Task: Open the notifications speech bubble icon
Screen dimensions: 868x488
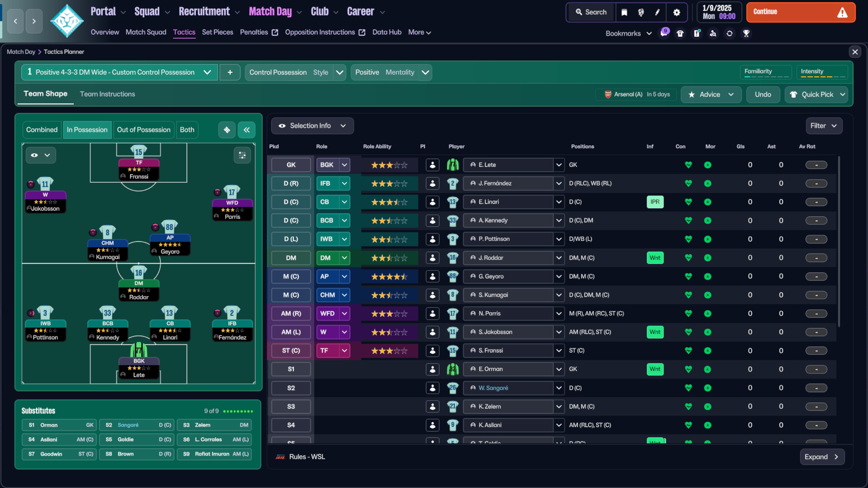Action: click(664, 33)
